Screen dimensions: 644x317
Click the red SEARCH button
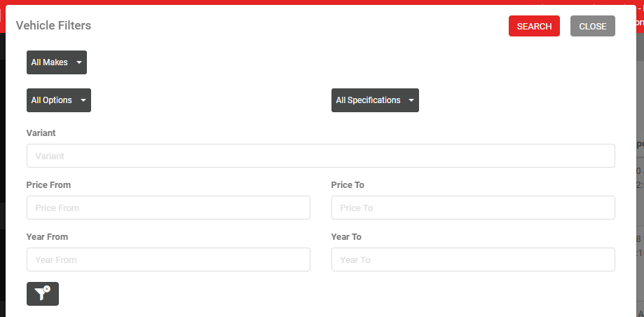pyautogui.click(x=534, y=26)
